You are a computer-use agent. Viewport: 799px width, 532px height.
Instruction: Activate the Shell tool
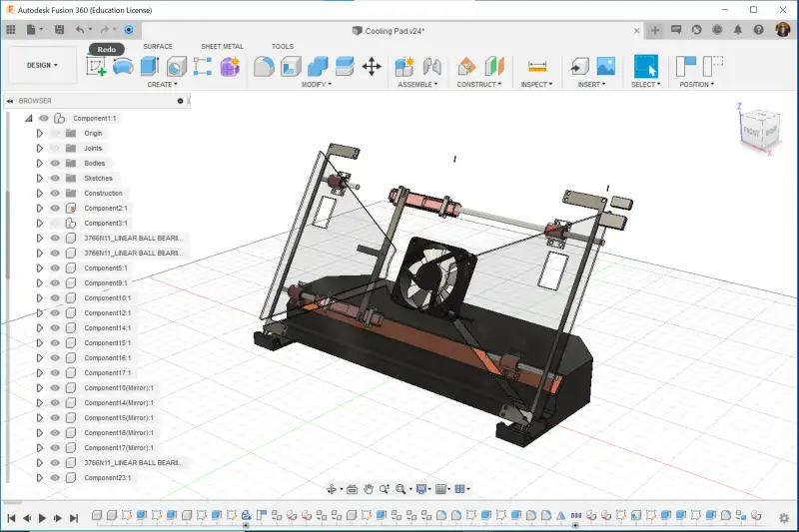click(x=291, y=66)
